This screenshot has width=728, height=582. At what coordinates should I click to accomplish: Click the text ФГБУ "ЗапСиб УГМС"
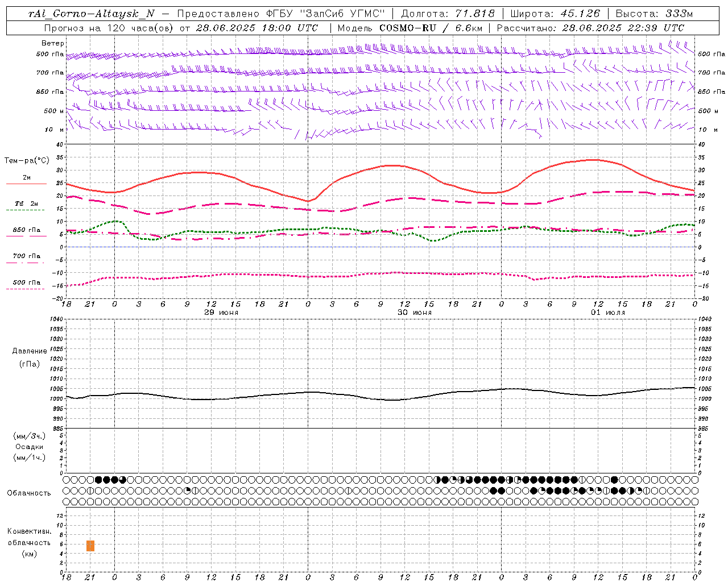pyautogui.click(x=326, y=14)
